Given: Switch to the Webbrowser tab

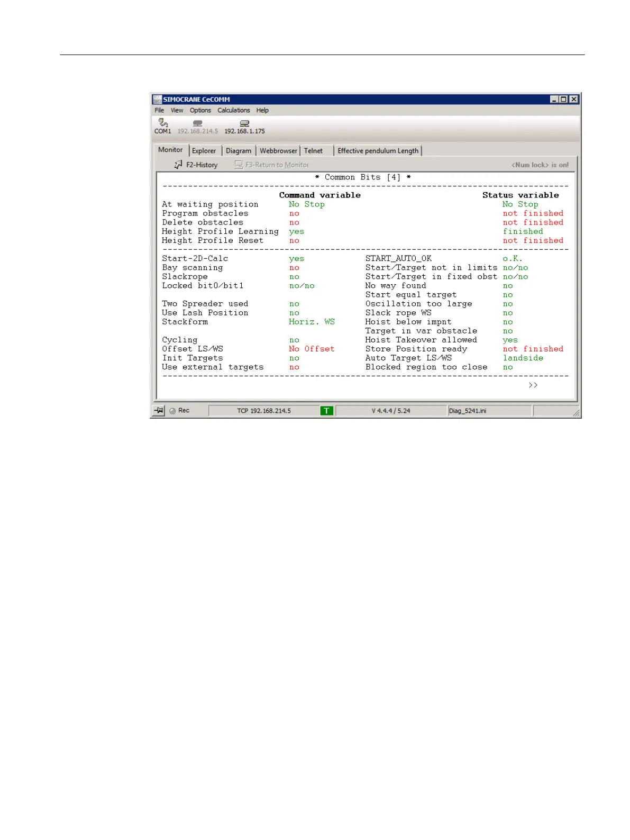Looking at the screenshot, I should click(278, 151).
